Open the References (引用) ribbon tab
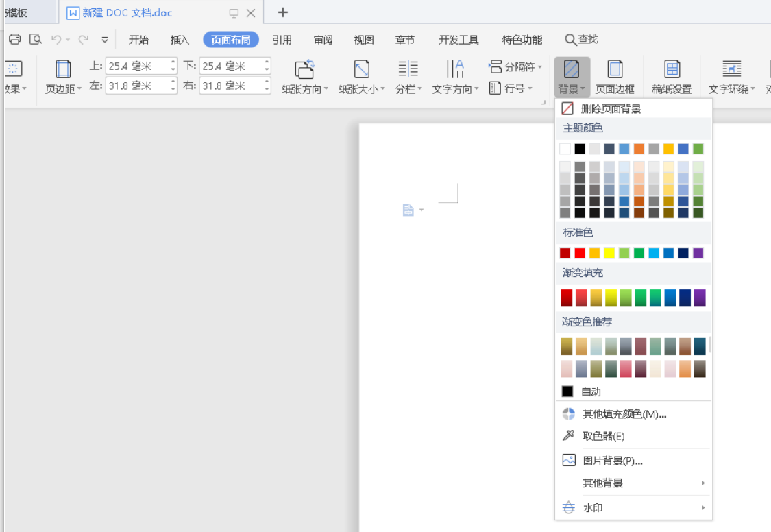This screenshot has height=532, width=771. (x=282, y=40)
